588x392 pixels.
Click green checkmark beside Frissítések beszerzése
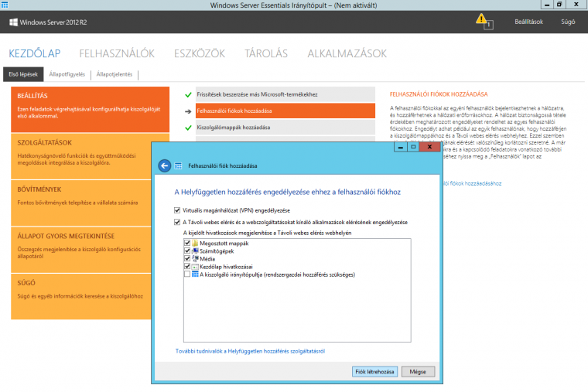point(188,95)
